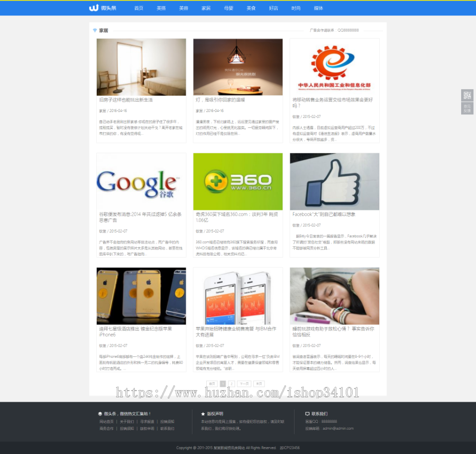Click footer link 寻求报道
The image size is (476, 454).
(x=147, y=422)
